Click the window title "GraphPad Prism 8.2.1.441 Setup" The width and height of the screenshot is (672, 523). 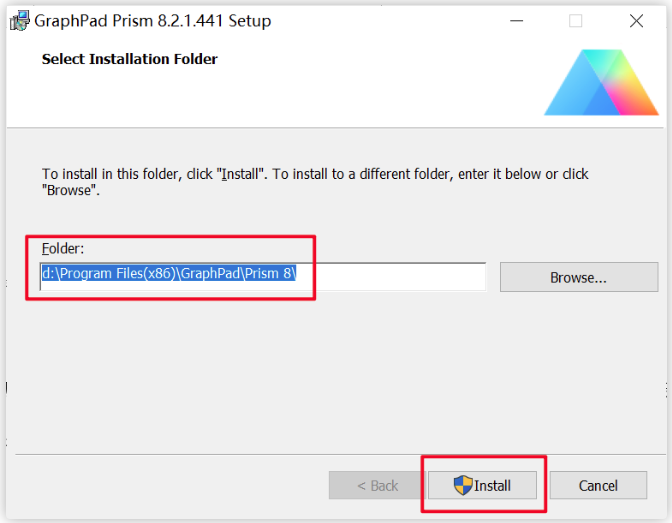coord(153,21)
